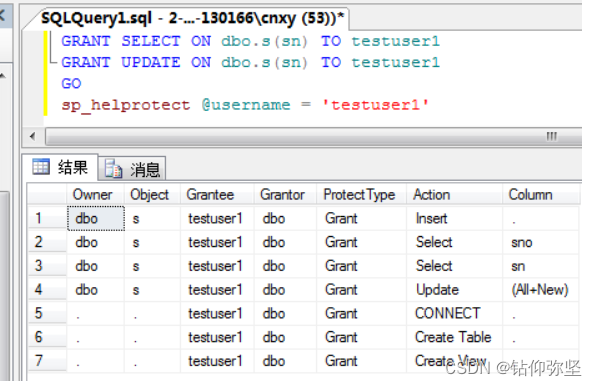Switch to the 结果 results tab
This screenshot has height=386, width=597.
(x=61, y=167)
